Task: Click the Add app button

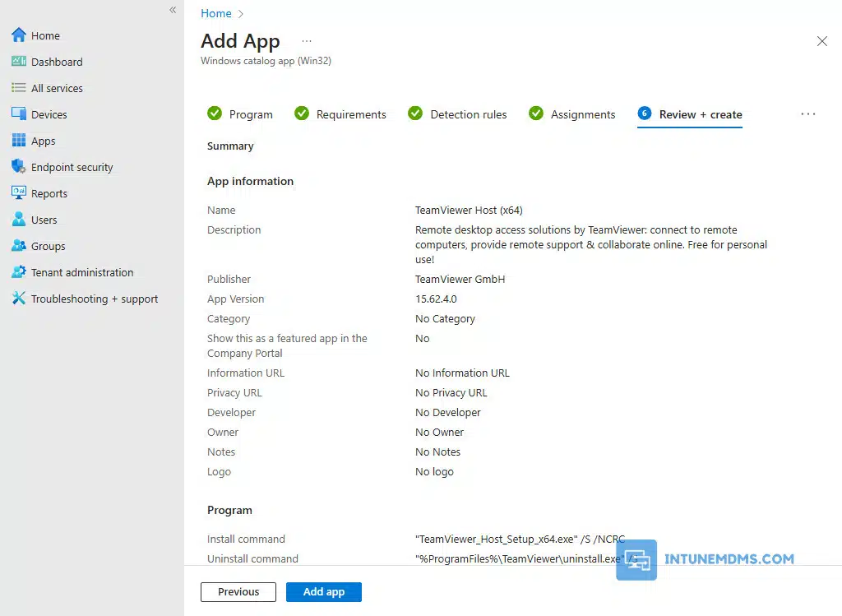Action: point(324,592)
